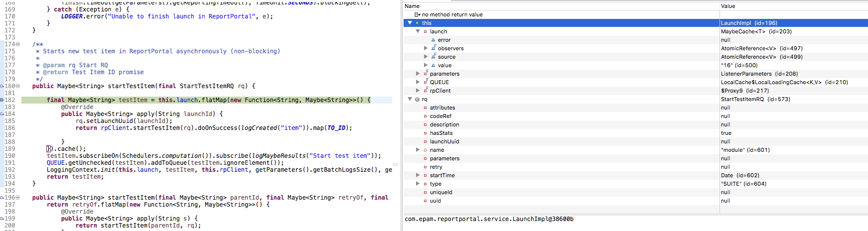This screenshot has height=231, width=868.
Task: Click the field icon beside 'attributes'
Action: click(x=425, y=108)
